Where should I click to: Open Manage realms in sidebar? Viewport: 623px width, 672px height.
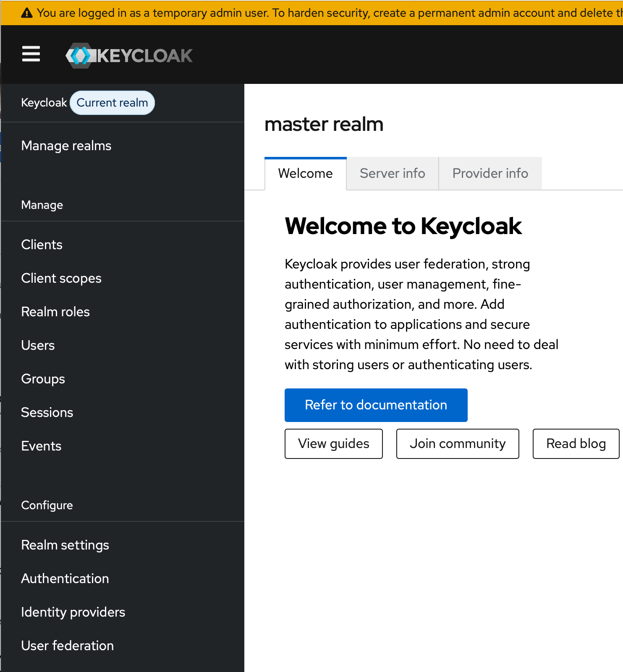[x=66, y=146]
